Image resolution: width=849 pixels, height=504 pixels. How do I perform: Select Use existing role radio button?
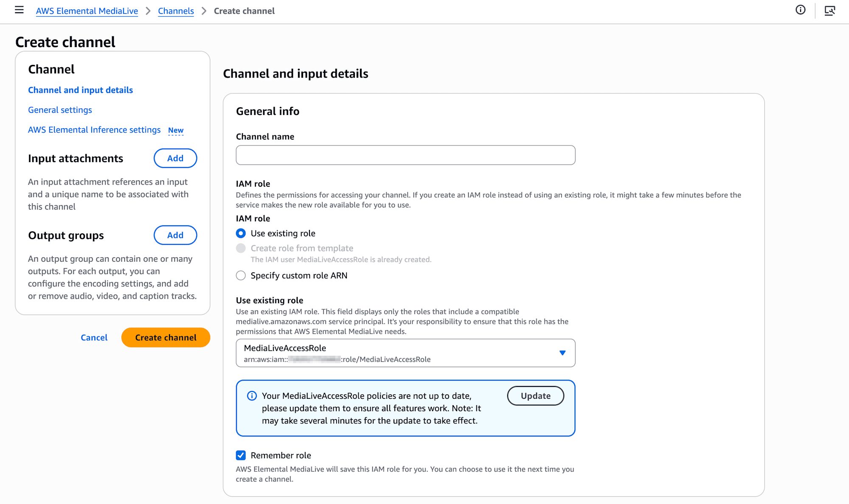[x=241, y=233]
